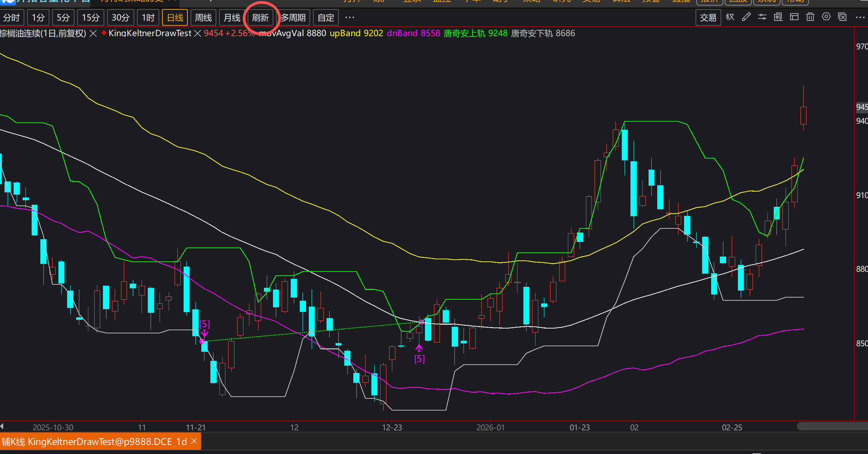Viewport: 868px width, 454px height.
Task: Expand more periods with ellipsis after 自定
Action: pyautogui.click(x=349, y=18)
